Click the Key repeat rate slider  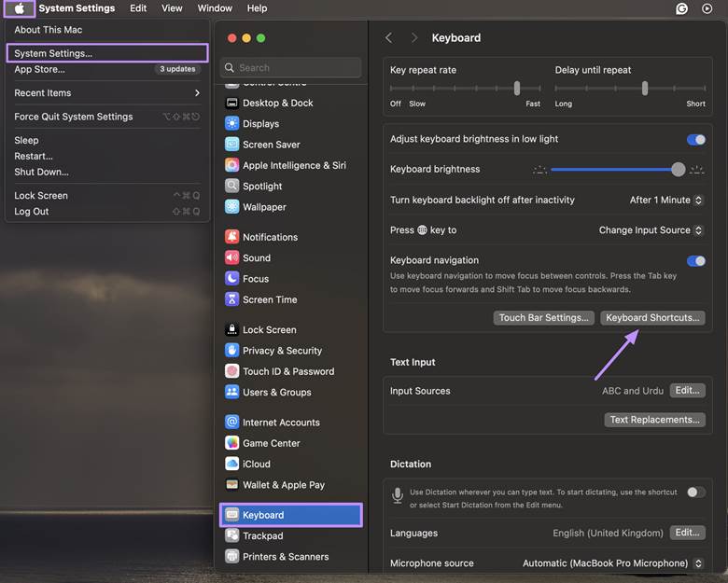(465, 89)
